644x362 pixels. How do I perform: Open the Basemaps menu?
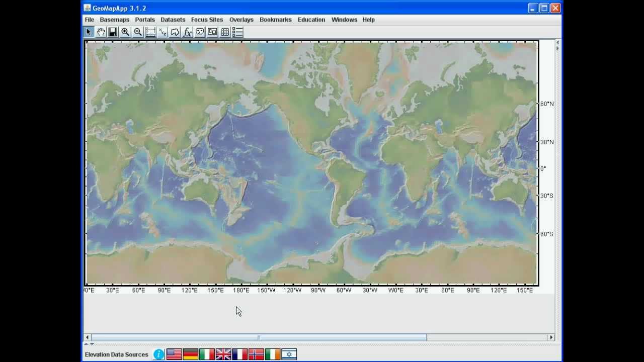coord(115,20)
